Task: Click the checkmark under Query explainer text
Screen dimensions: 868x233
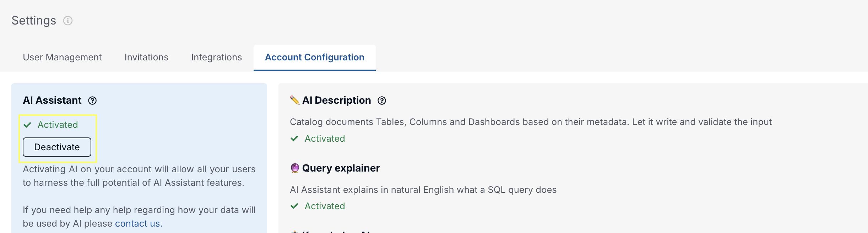Action: [294, 206]
